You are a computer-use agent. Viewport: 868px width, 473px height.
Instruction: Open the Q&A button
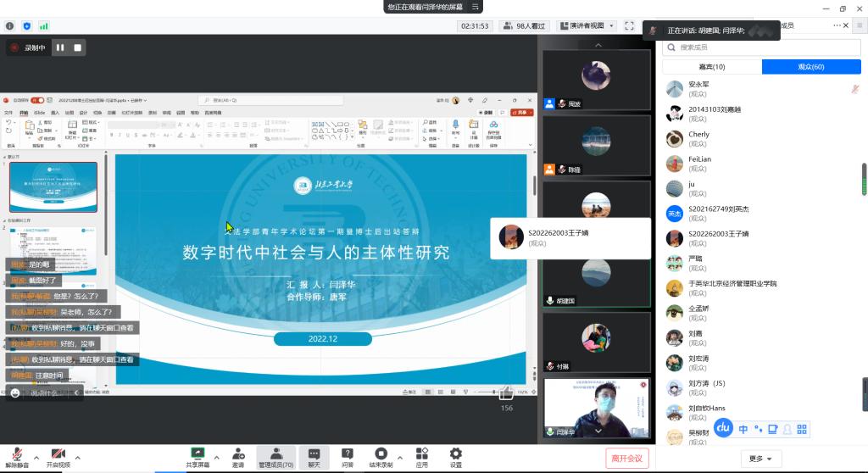(x=348, y=458)
